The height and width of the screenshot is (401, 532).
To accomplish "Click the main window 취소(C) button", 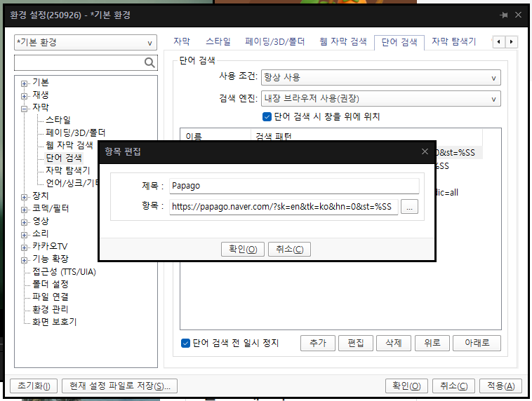I will point(453,386).
